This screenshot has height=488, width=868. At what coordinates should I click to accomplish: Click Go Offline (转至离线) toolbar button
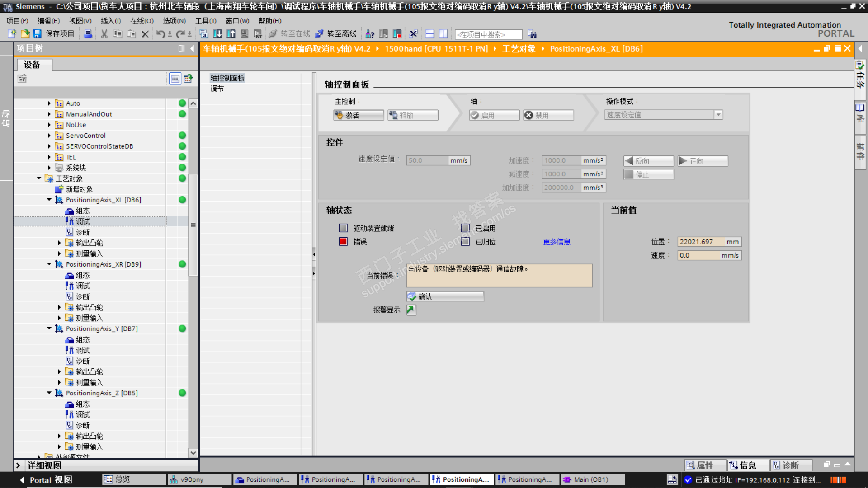tap(337, 34)
